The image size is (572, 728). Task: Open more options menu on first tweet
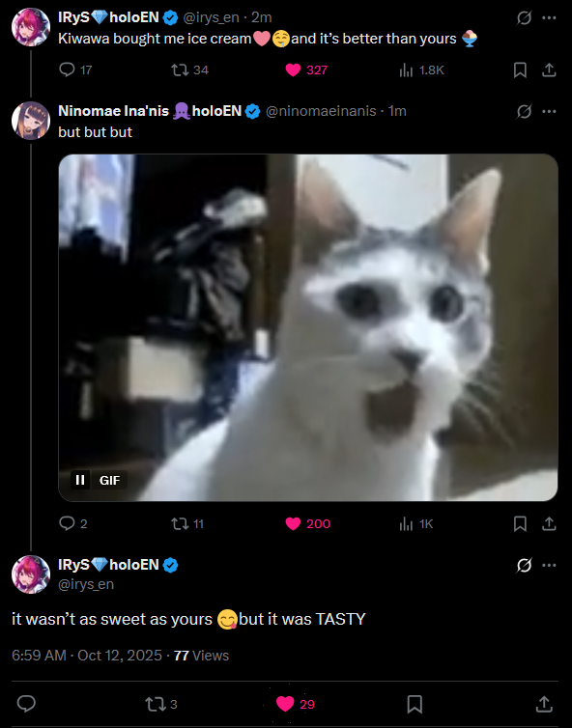[549, 18]
